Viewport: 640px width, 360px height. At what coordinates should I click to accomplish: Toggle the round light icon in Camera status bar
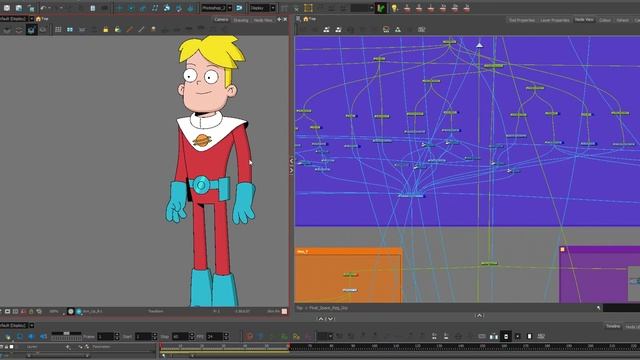(x=71, y=311)
